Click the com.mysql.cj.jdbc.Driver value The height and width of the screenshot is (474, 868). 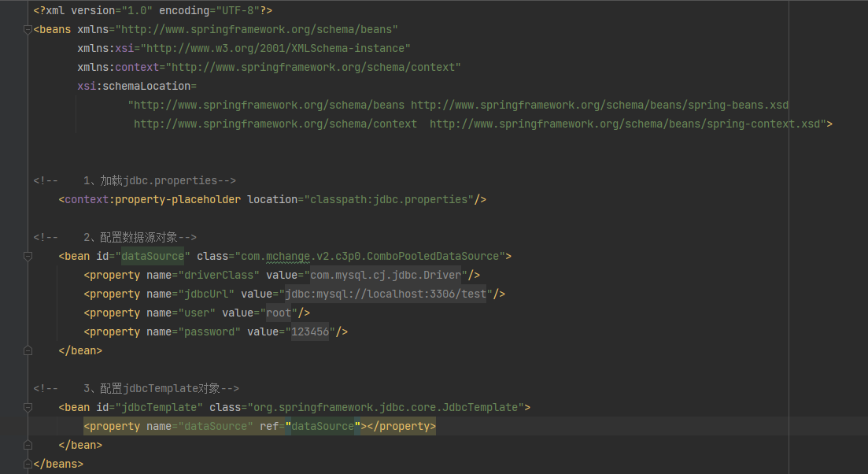(386, 276)
